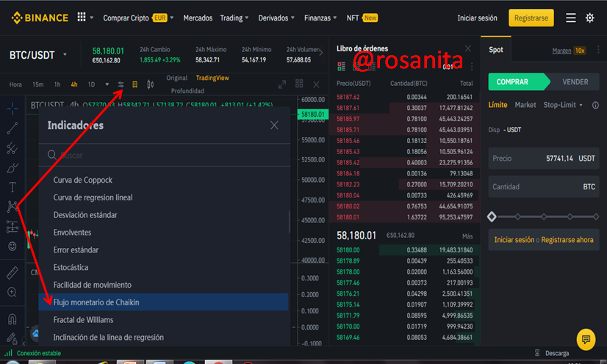Open the chart layout grid icon
Image resolution: width=607 pixels, height=364 pixels.
(299, 84)
